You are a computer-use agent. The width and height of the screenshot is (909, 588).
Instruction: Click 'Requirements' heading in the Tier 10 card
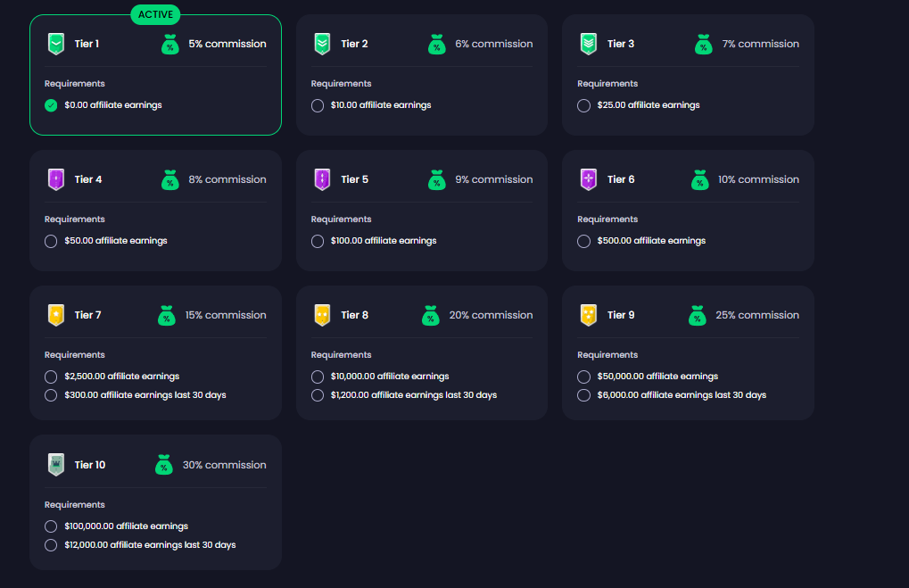point(75,505)
